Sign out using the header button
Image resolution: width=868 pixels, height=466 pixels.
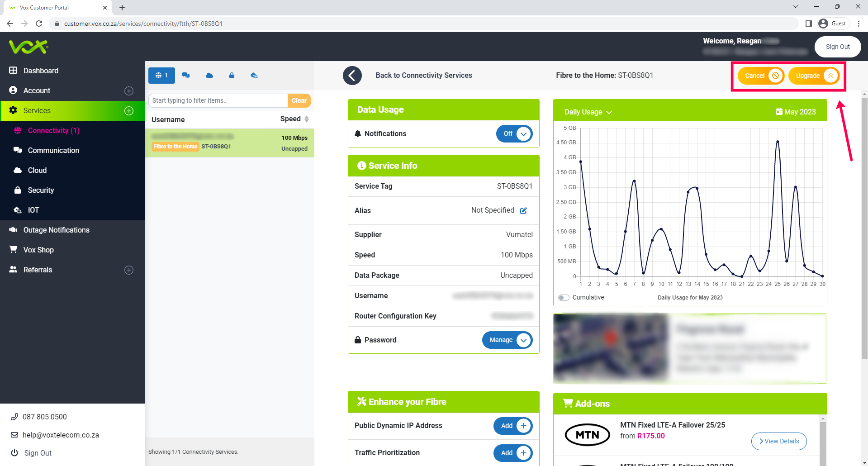tap(838, 47)
